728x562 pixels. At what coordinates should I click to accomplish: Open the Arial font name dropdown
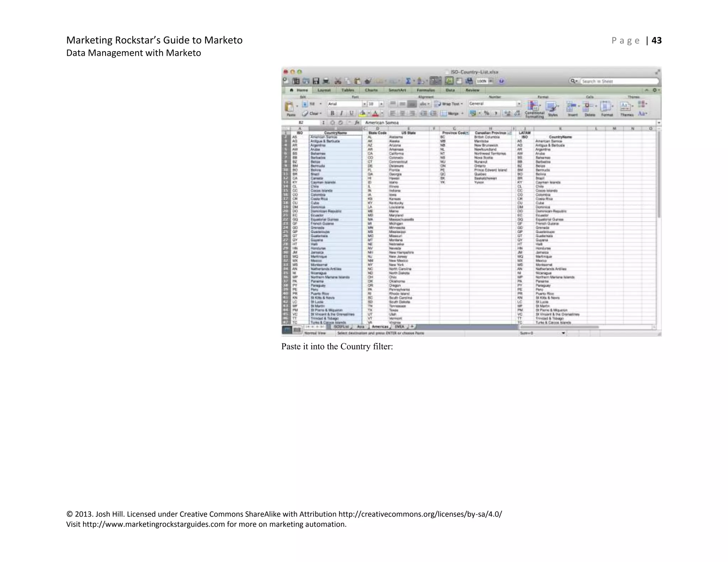pos(364,104)
